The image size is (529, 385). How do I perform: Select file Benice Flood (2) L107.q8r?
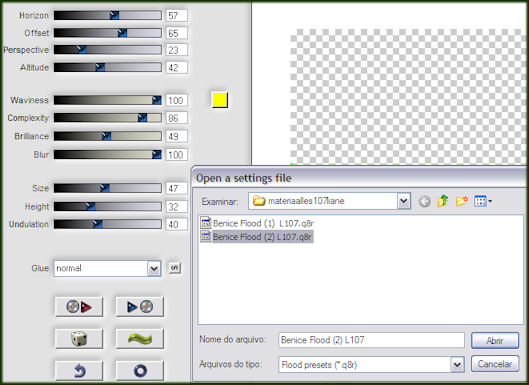click(x=256, y=237)
